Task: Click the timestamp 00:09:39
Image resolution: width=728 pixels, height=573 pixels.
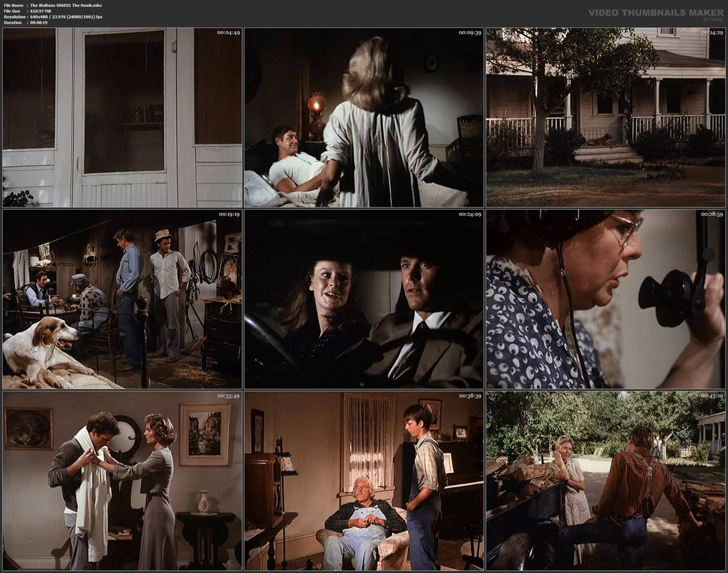Action: [470, 32]
